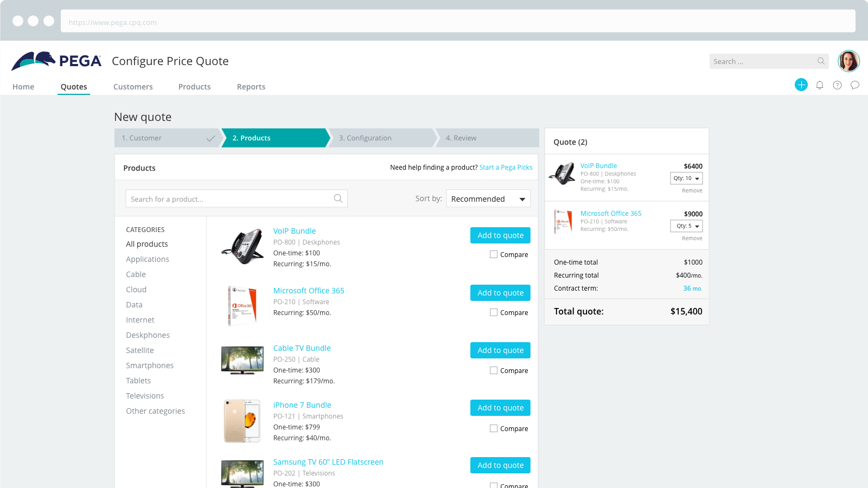Click the Start a Pega Picks link
868x488 pixels.
coord(506,168)
